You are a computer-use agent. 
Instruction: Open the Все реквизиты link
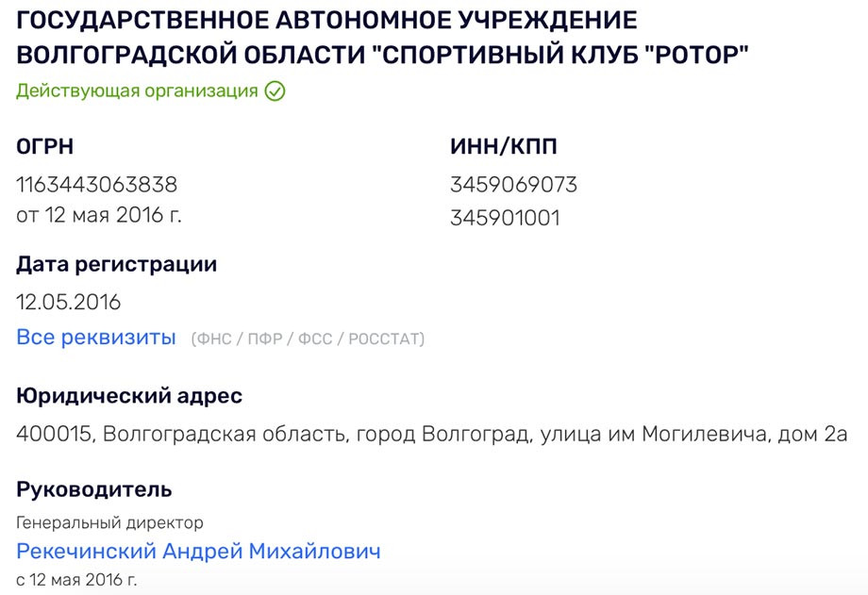(x=96, y=337)
